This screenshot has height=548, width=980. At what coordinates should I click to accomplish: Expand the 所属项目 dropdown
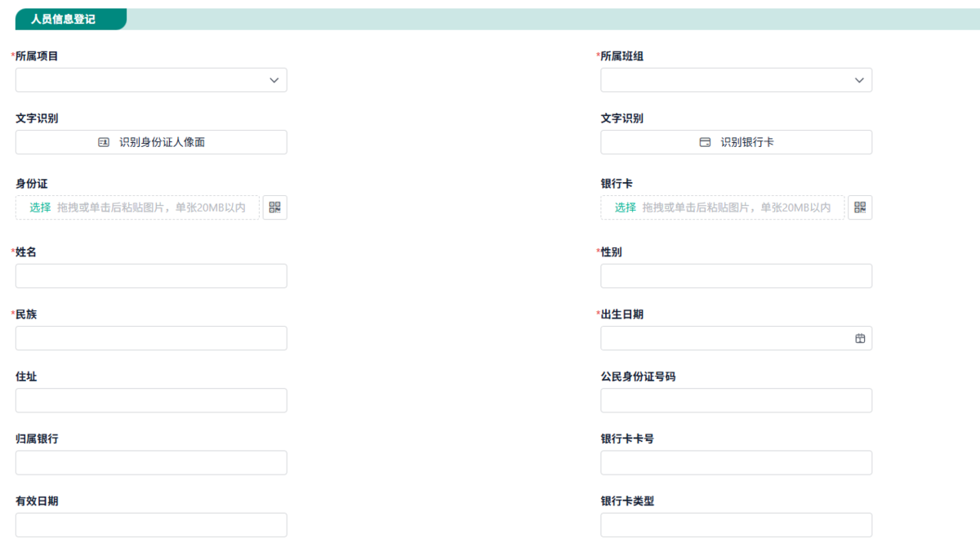(x=151, y=80)
